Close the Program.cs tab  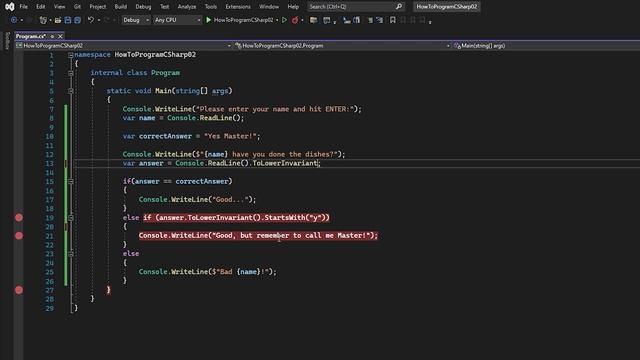click(x=60, y=36)
